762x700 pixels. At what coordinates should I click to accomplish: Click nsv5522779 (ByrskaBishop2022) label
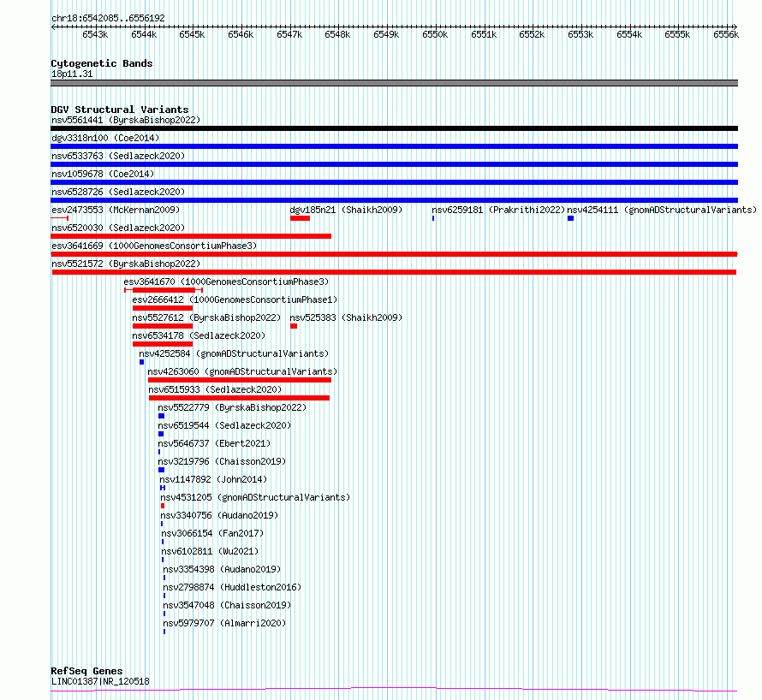[x=232, y=407]
